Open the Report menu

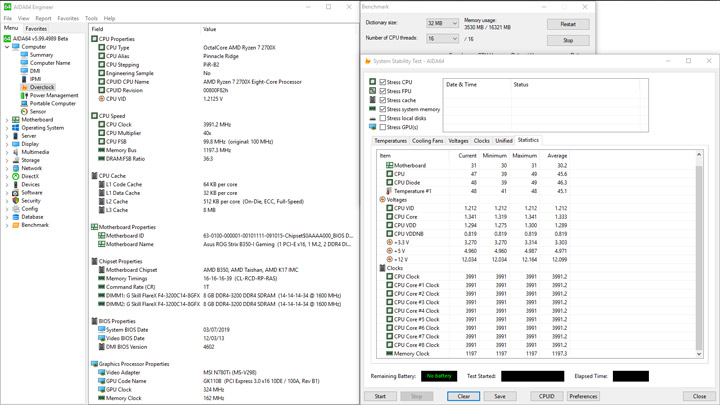point(43,18)
